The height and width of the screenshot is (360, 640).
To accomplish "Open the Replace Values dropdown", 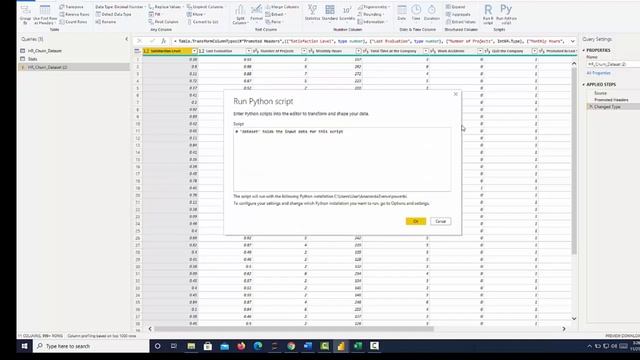I will pos(165,7).
